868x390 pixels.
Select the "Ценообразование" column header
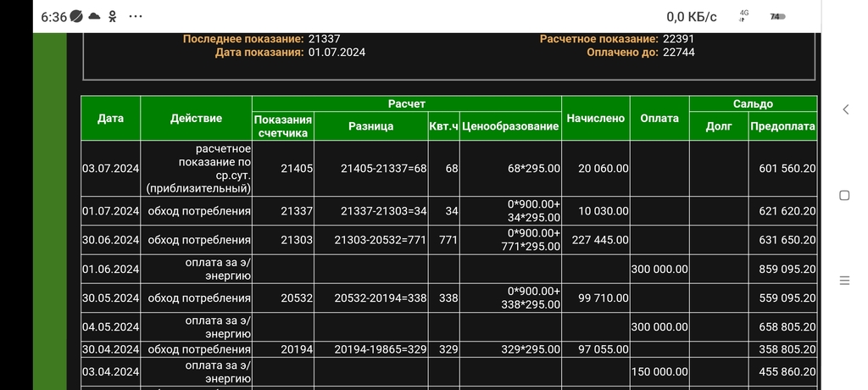coord(510,126)
